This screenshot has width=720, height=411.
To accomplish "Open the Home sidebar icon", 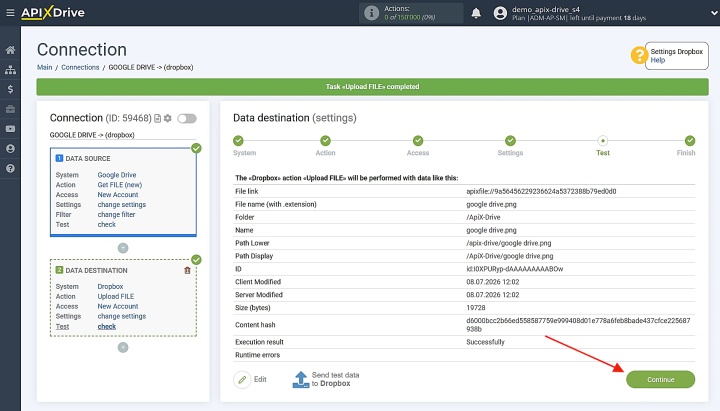I will pyautogui.click(x=10, y=50).
